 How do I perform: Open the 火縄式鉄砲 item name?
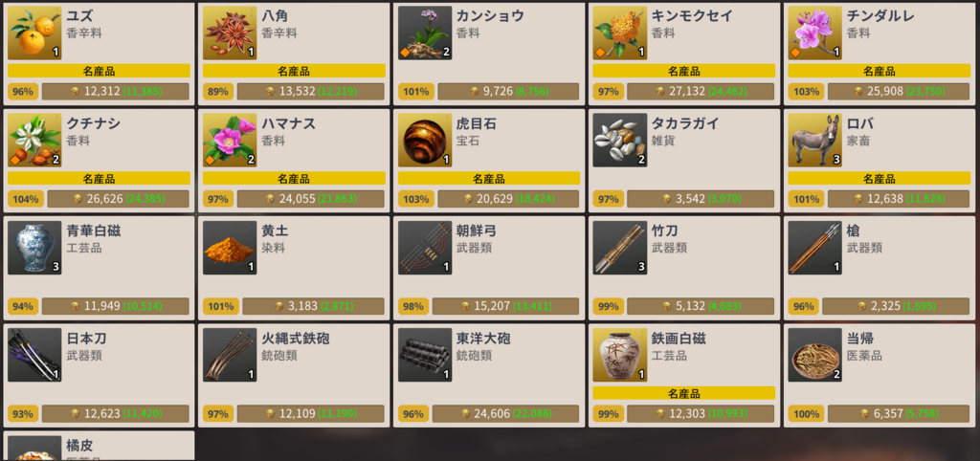click(296, 339)
